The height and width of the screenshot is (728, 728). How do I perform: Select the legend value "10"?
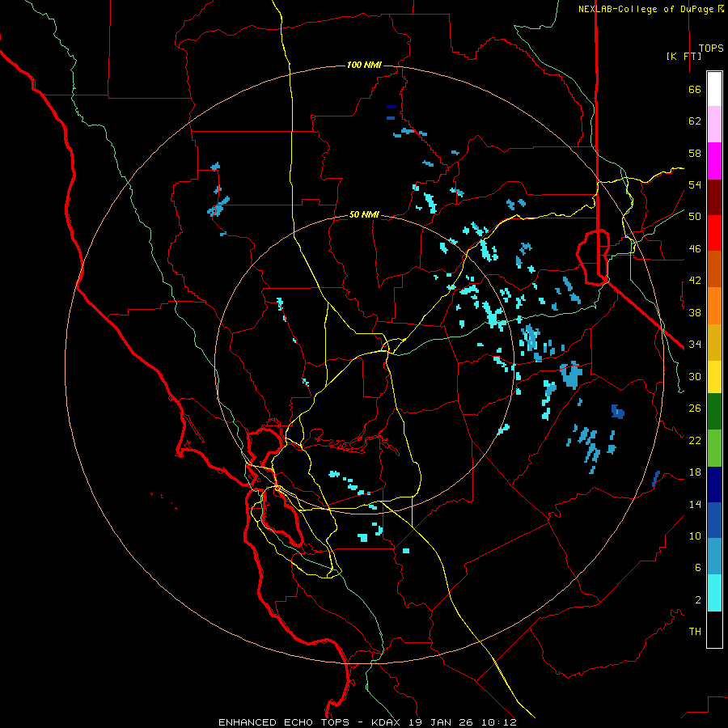click(x=695, y=536)
